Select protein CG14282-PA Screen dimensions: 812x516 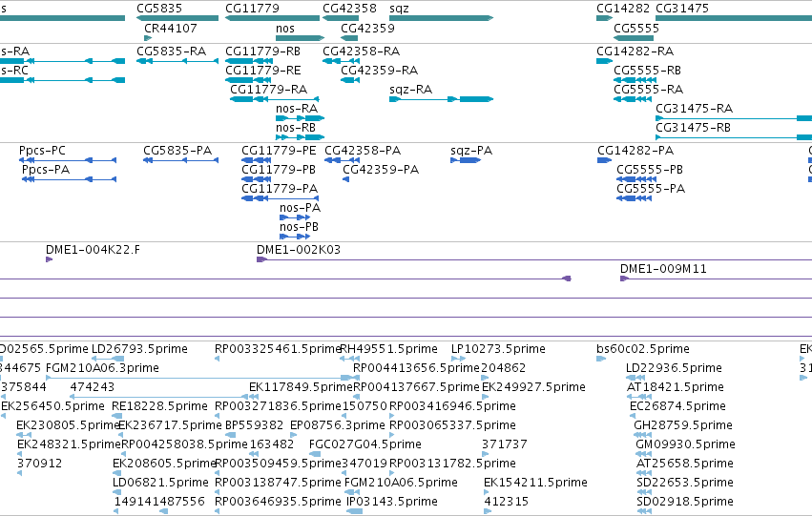click(x=604, y=160)
